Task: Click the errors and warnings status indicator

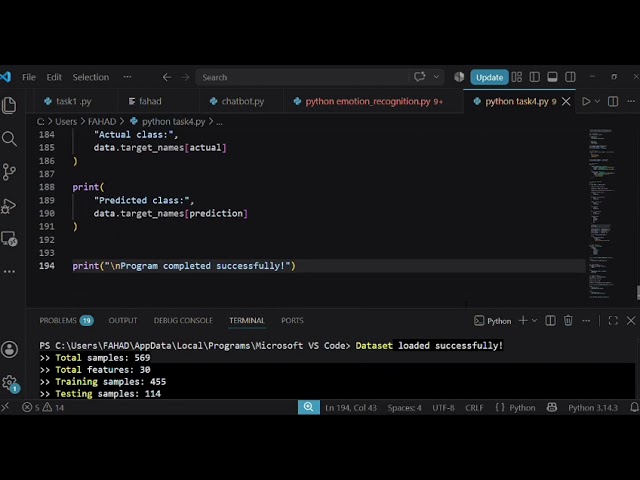Action: 43,407
